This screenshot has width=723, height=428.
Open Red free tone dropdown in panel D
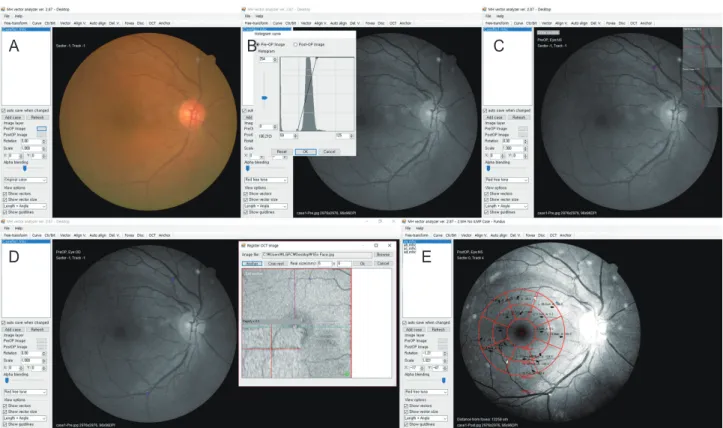click(25, 392)
